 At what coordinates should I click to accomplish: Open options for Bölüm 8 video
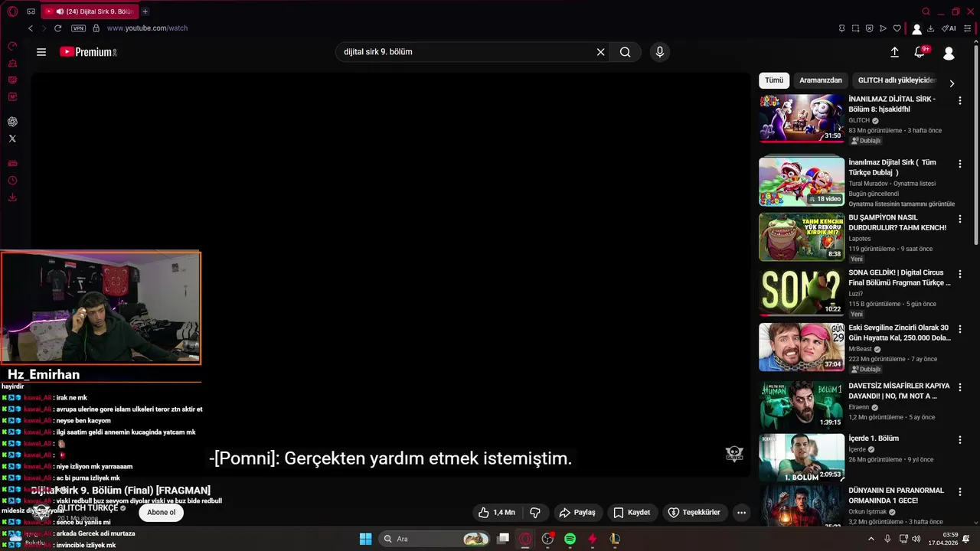click(960, 100)
